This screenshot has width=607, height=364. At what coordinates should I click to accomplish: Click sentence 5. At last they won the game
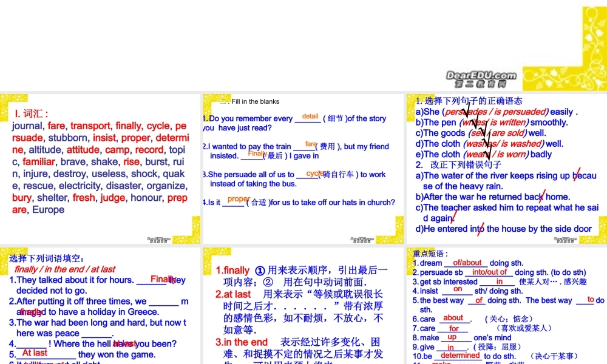(x=83, y=354)
